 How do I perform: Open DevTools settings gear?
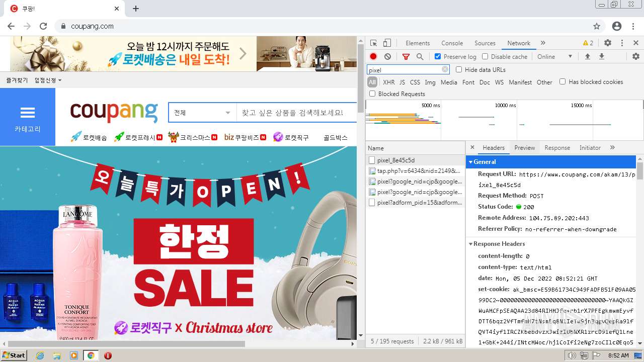point(608,43)
